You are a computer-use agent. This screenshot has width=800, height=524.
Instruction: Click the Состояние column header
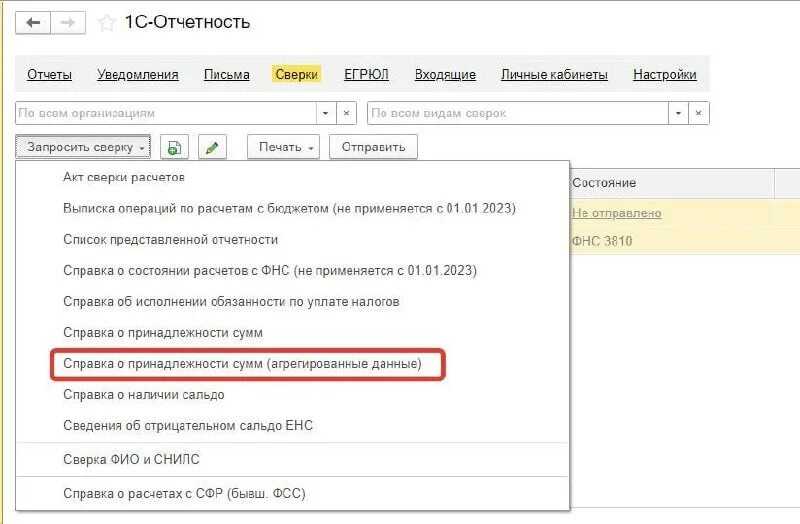click(x=672, y=183)
